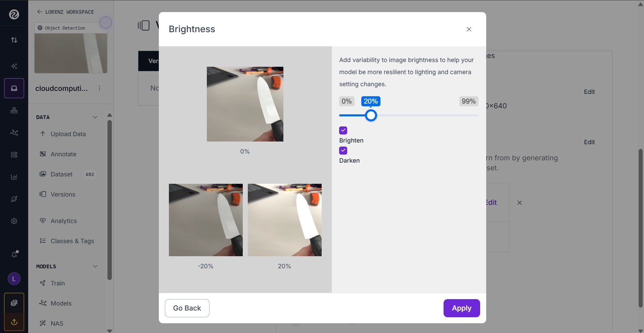This screenshot has height=333, width=644.
Task: Click the project thumbnail image
Action: [x=71, y=53]
